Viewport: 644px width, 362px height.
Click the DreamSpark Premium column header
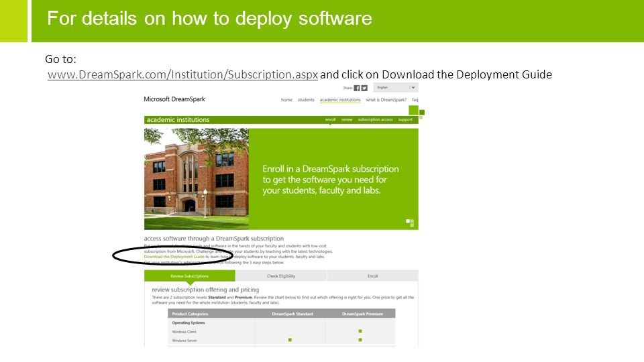point(362,314)
